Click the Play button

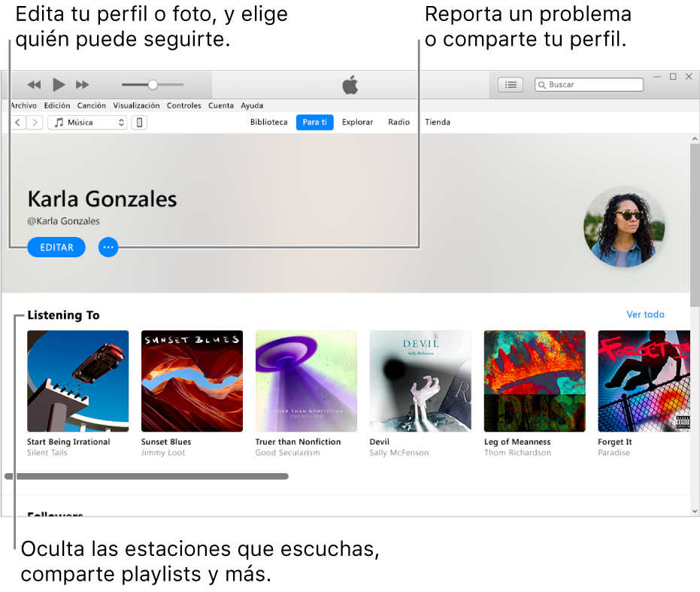pyautogui.click(x=59, y=84)
